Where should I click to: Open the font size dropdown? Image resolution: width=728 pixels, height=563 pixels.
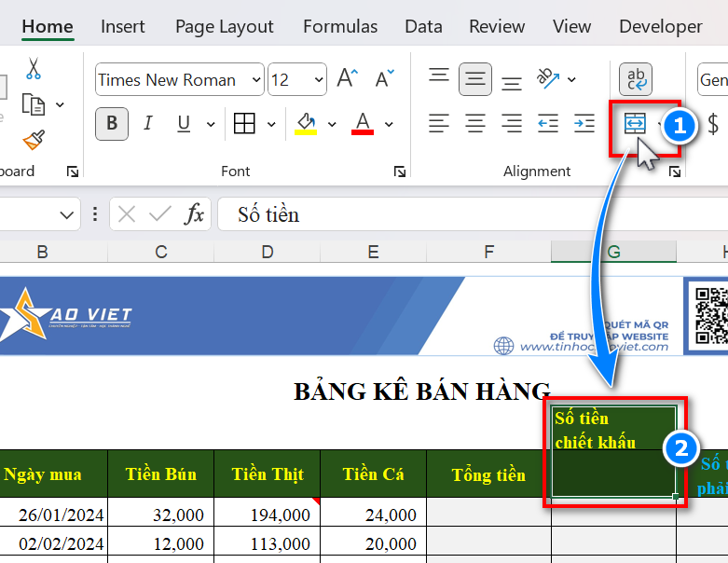click(x=319, y=80)
